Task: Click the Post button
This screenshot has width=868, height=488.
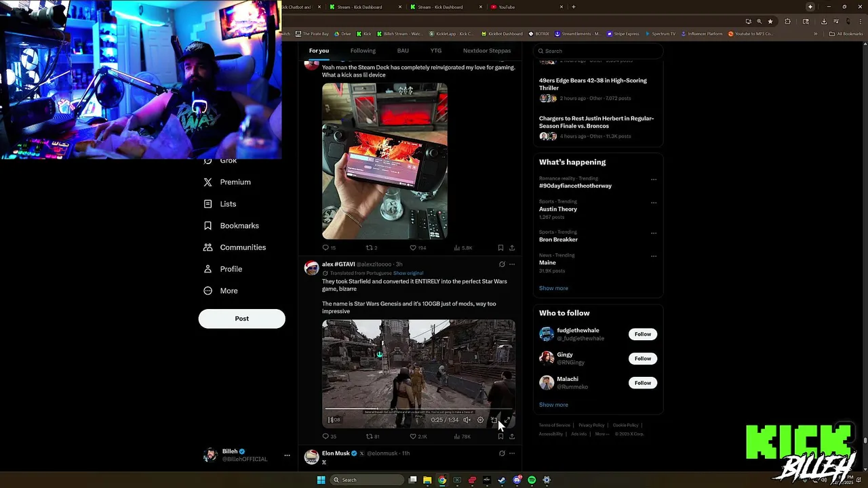Action: click(242, 319)
